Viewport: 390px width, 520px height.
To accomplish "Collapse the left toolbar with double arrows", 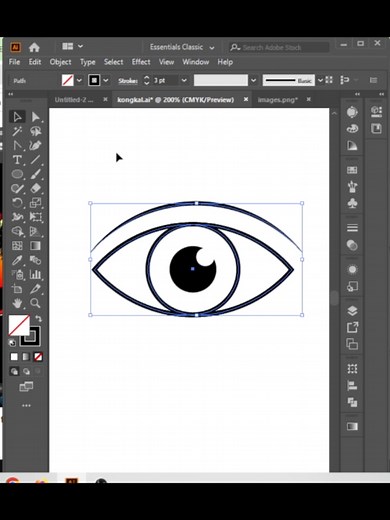I will click(11, 94).
